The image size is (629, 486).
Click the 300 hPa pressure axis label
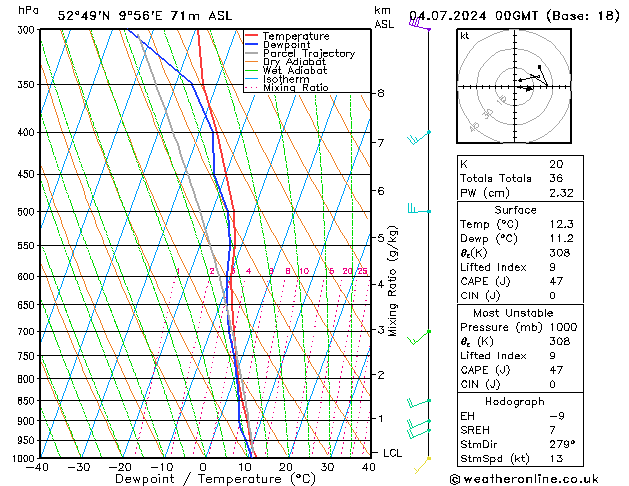tap(28, 30)
